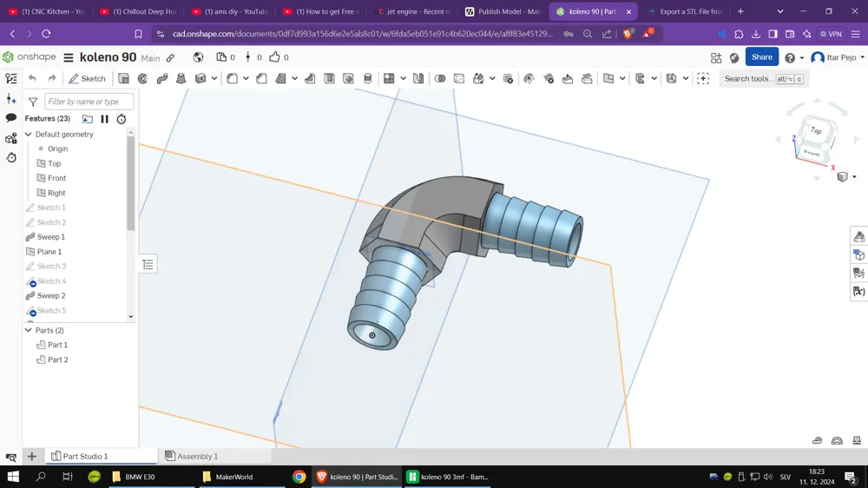Click the rollback timer icon in Features header
Image resolution: width=868 pixels, height=488 pixels.
click(122, 119)
